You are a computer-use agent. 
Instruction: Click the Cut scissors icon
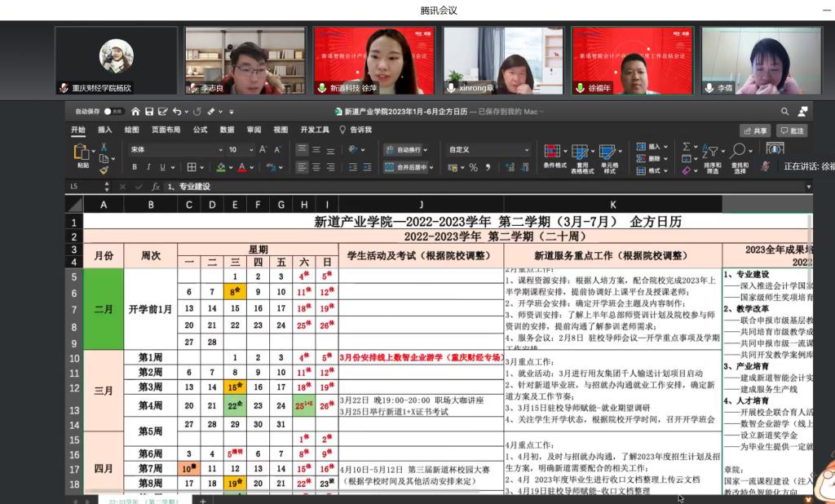point(104,148)
